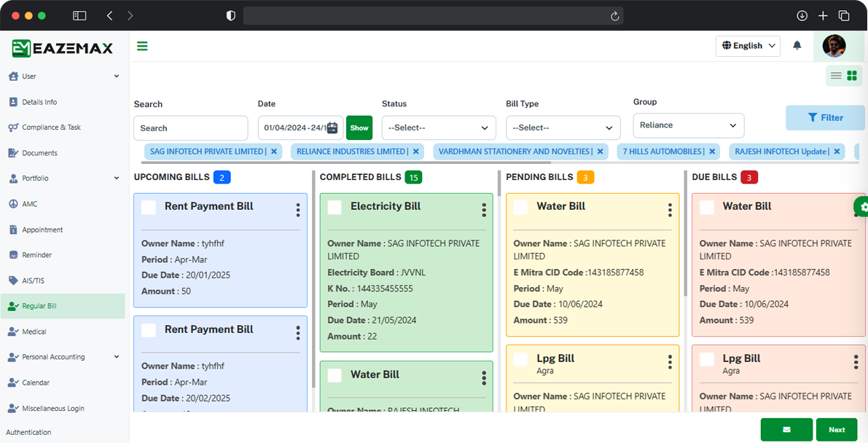The image size is (868, 443).
Task: Open Miscellaneous Login in sidebar
Action: (63, 409)
